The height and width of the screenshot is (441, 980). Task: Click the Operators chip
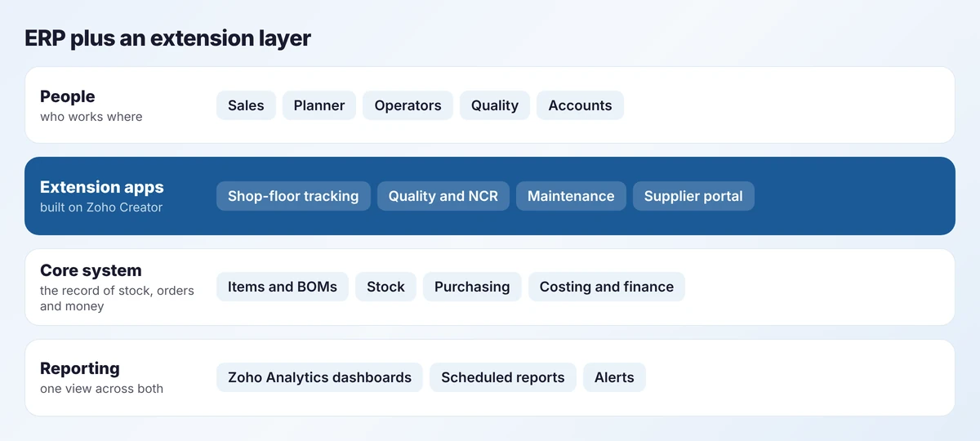[408, 105]
